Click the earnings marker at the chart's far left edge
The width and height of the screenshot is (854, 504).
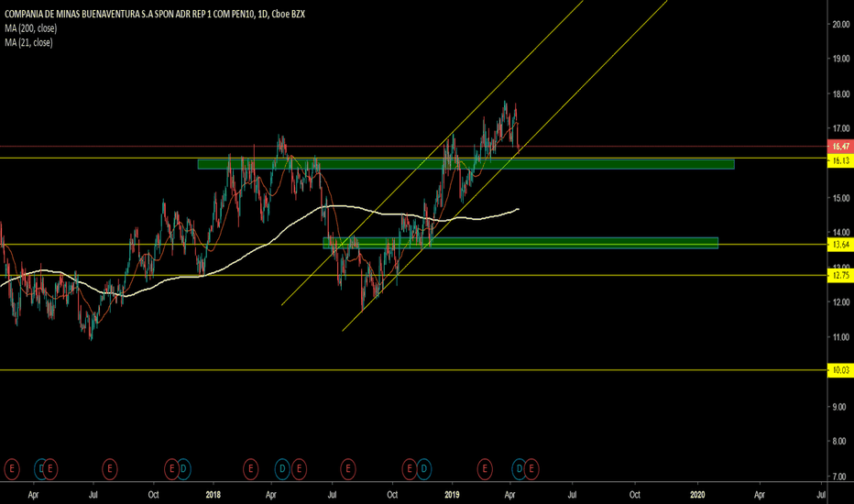[x=11, y=468]
